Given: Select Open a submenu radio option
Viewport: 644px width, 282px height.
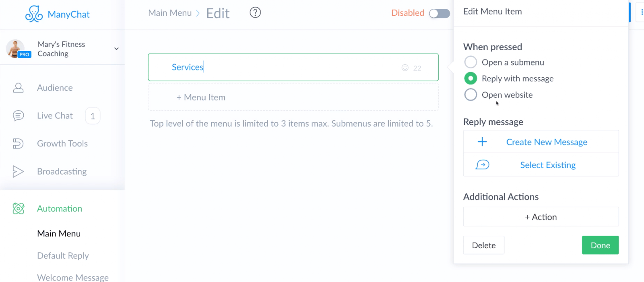Looking at the screenshot, I should tap(471, 62).
